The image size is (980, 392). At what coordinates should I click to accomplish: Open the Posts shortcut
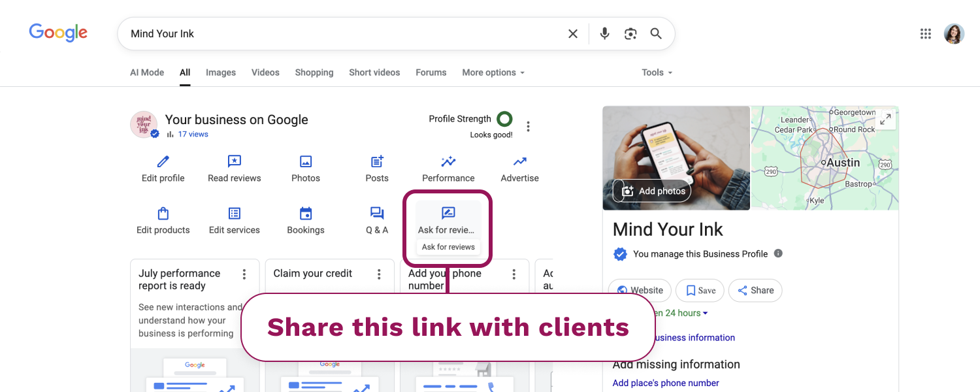click(x=377, y=169)
